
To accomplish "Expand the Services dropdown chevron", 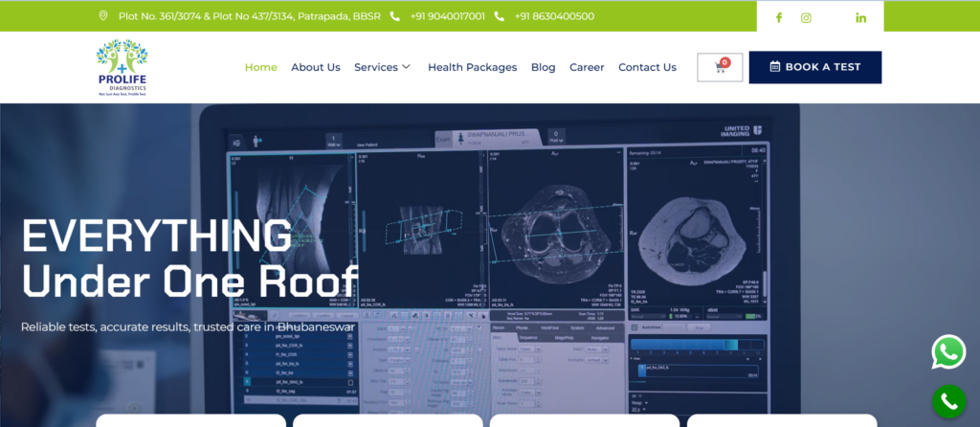I will pos(406,67).
